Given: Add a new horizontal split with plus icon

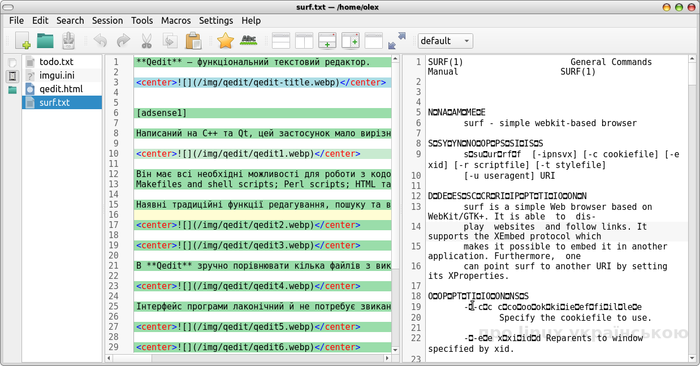Looking at the screenshot, I should (x=327, y=41).
